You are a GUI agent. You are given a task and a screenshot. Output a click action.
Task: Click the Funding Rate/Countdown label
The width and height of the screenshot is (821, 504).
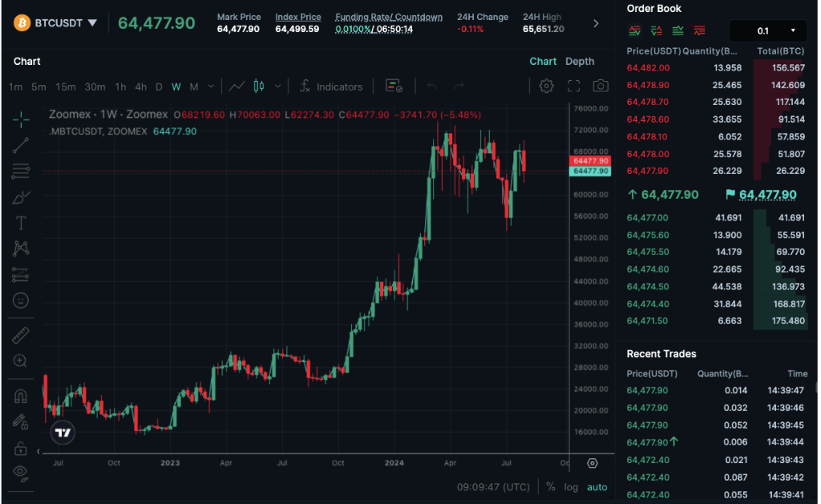(389, 17)
